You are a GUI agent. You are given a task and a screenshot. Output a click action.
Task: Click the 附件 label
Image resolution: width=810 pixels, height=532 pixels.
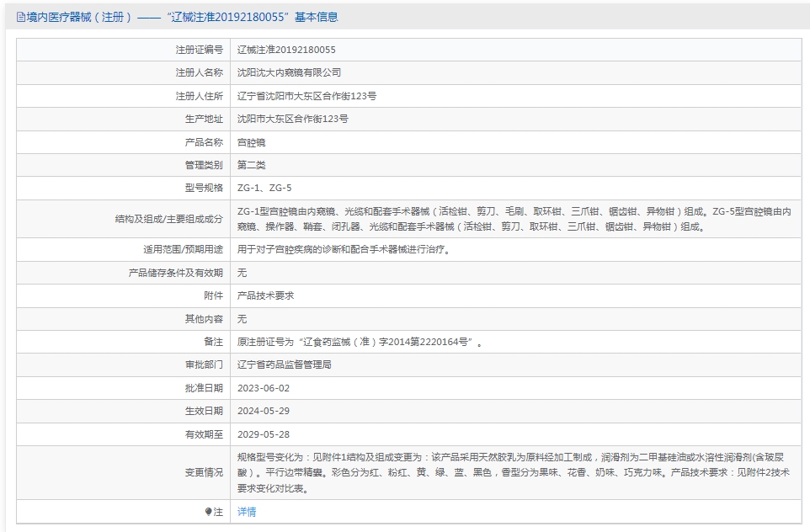tap(213, 295)
